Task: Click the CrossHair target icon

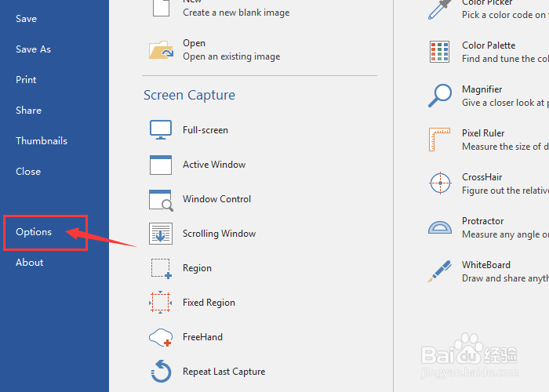Action: point(440,183)
